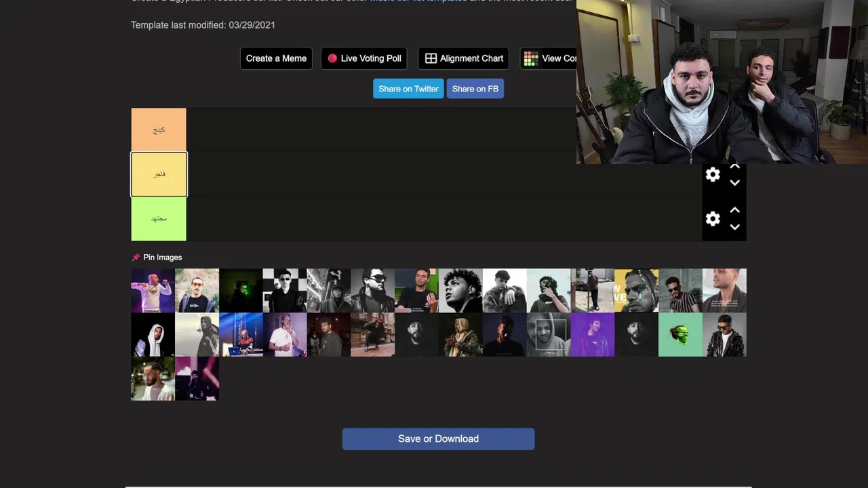Pick thumbnail of person crouching on street
This screenshot has height=488, width=868.
tap(373, 334)
